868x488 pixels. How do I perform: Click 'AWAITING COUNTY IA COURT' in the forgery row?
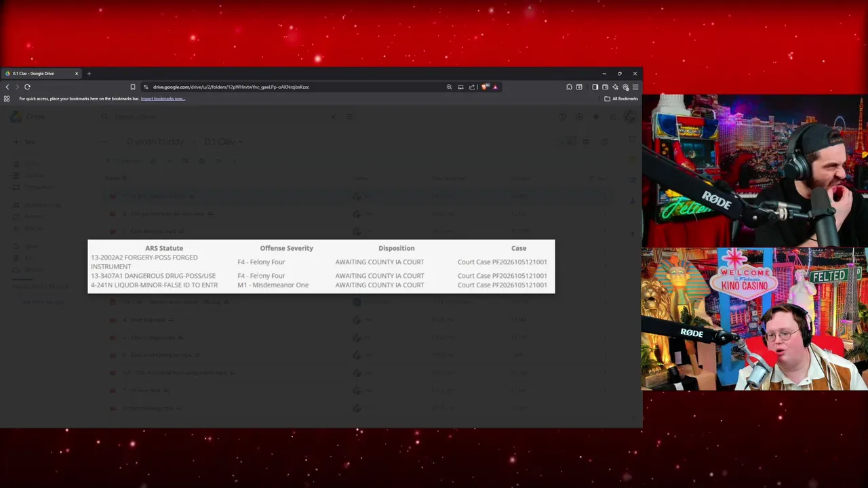[380, 262]
